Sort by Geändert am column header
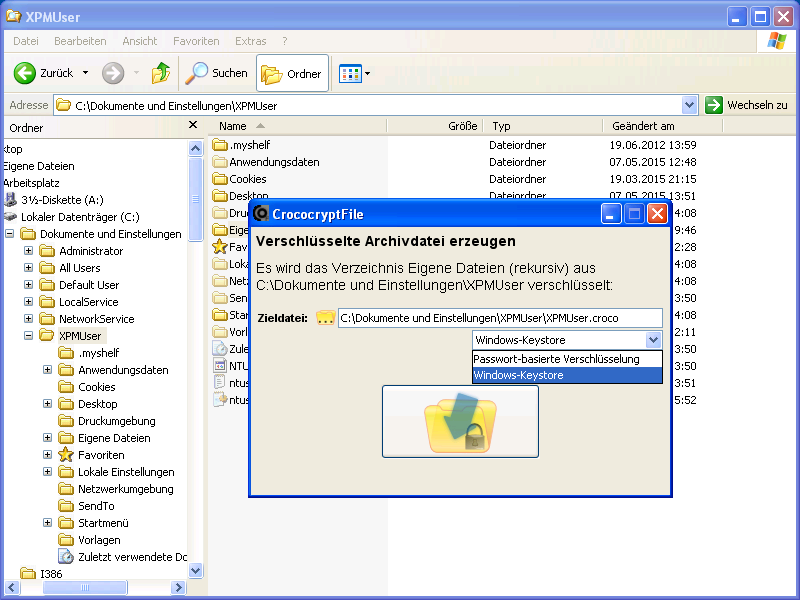The width and height of the screenshot is (800, 600). [663, 126]
